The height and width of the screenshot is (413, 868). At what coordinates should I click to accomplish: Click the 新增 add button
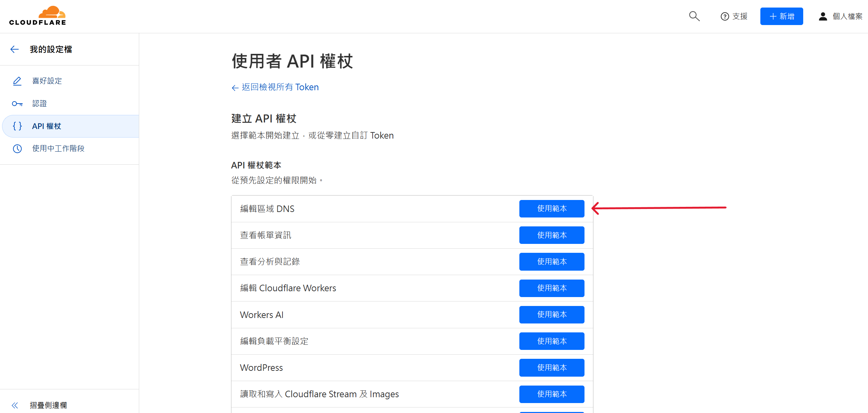coord(782,16)
